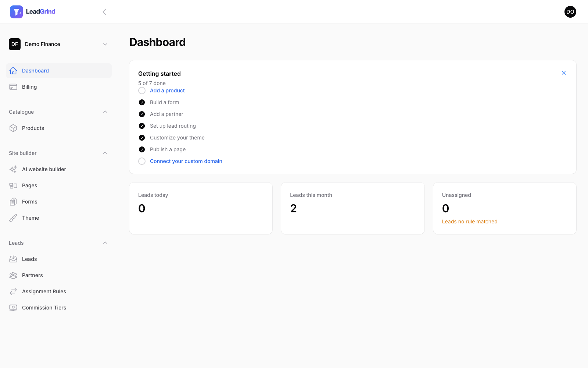Open the DO user avatar menu

pyautogui.click(x=570, y=12)
